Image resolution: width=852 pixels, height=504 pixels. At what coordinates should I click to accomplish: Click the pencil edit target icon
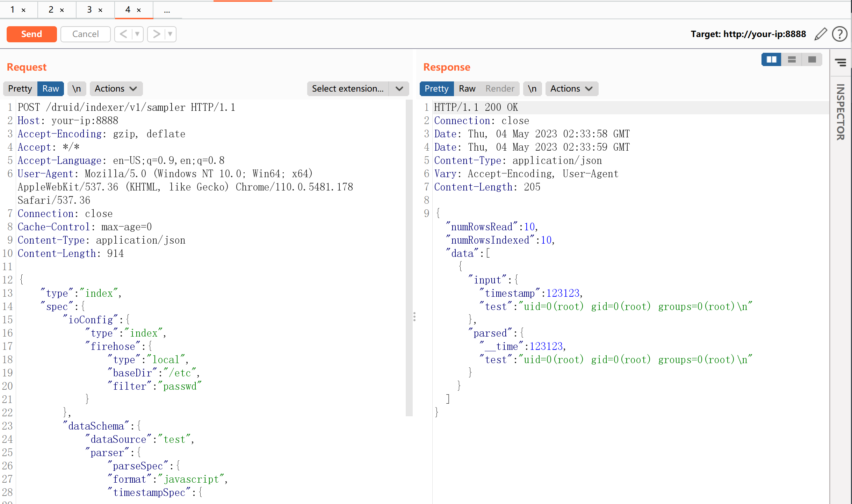[821, 34]
